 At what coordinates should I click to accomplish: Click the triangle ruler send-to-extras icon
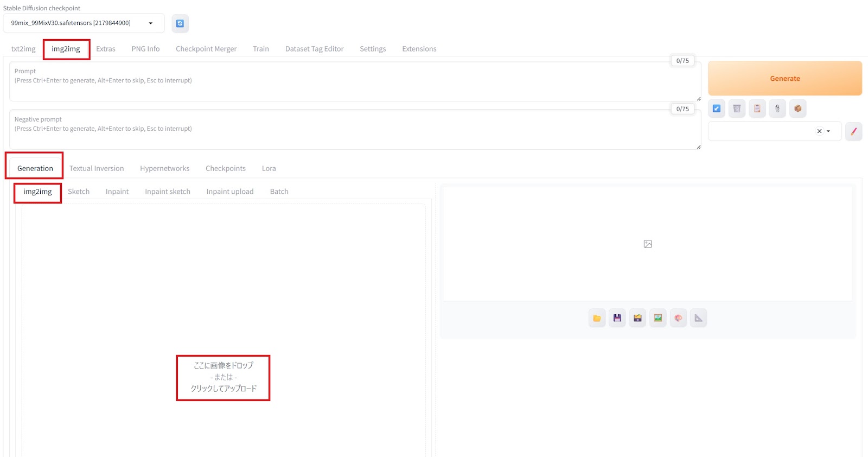[x=699, y=318]
